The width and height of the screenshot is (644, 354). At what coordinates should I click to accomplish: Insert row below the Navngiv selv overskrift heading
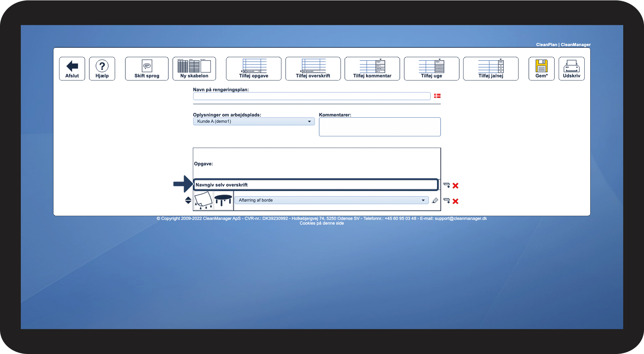tap(446, 185)
